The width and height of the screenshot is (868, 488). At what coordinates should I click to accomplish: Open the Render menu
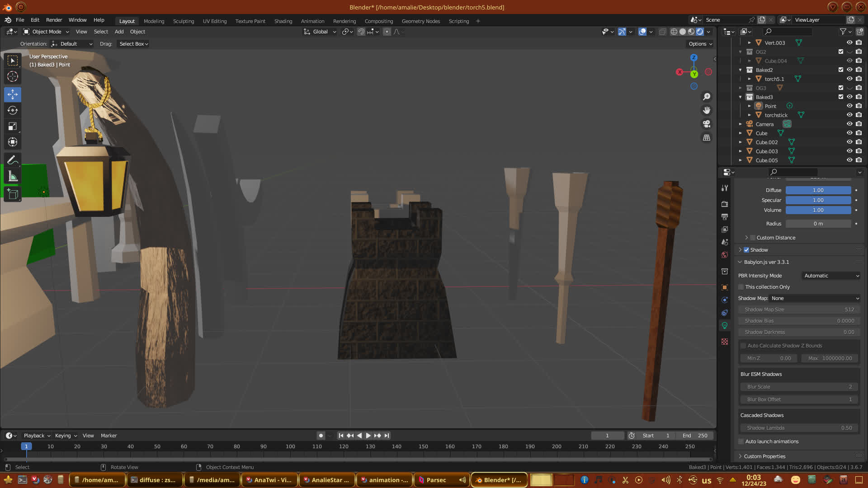(54, 20)
